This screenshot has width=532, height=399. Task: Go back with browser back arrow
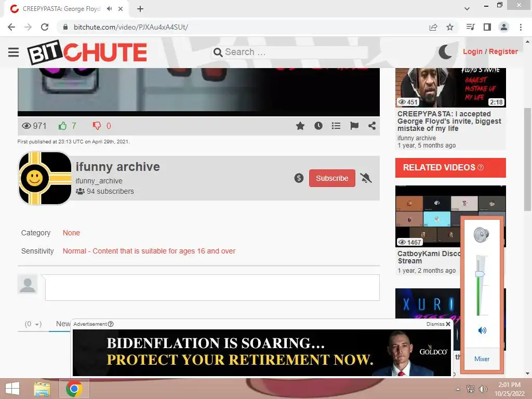(11, 27)
